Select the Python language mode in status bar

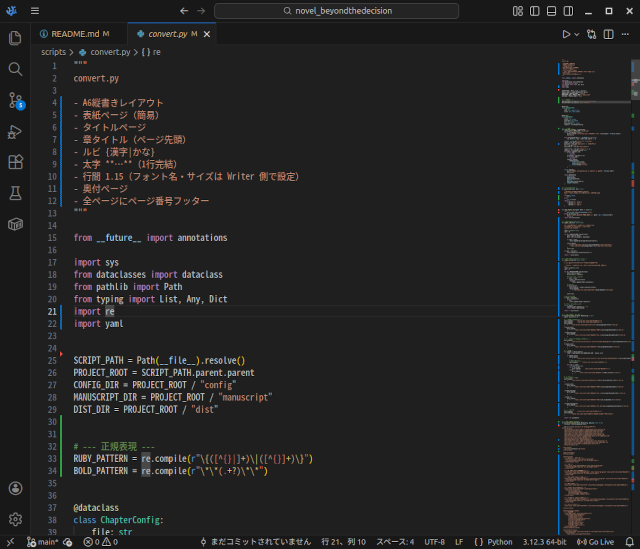click(x=499, y=542)
